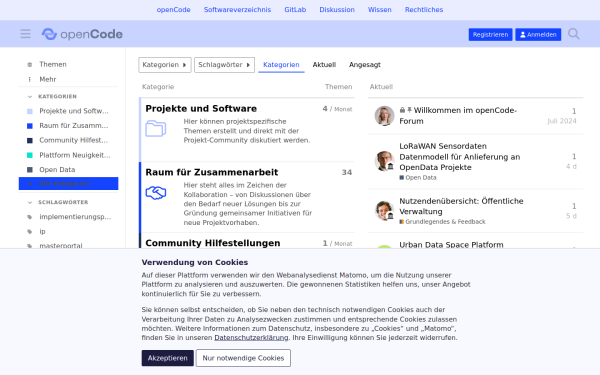
Task: Switch to the Kategorien tab
Action: 281,65
